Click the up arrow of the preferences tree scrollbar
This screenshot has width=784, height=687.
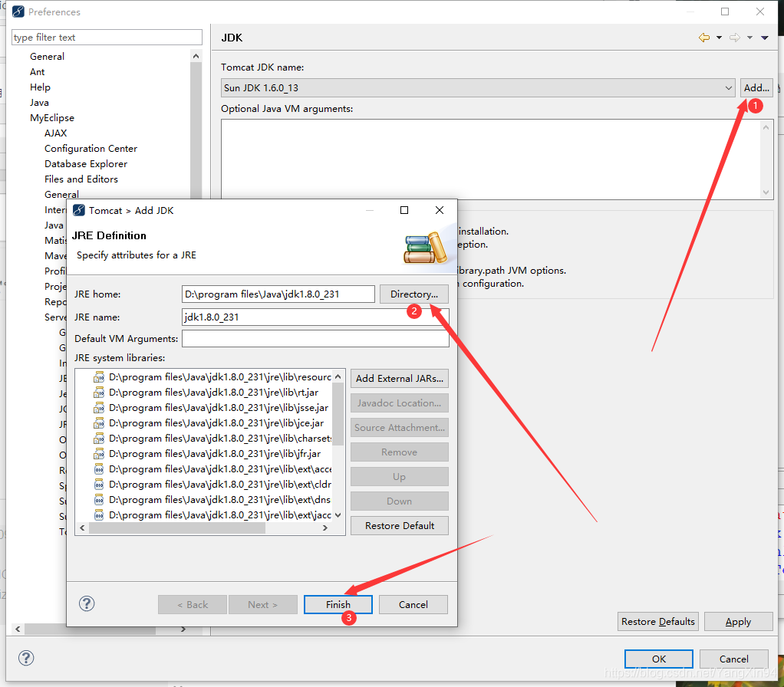pos(196,56)
